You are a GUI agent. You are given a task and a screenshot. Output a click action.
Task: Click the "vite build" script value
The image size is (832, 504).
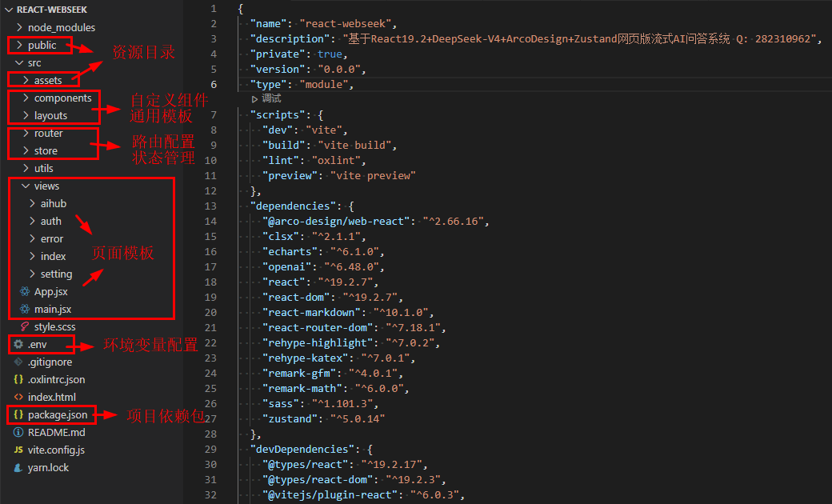(x=354, y=146)
